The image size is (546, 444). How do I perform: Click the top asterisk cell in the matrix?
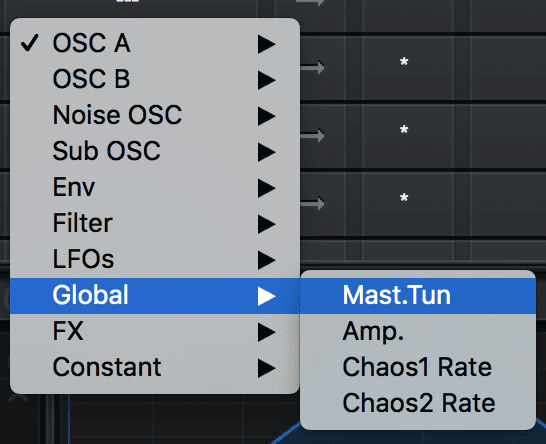coord(404,62)
